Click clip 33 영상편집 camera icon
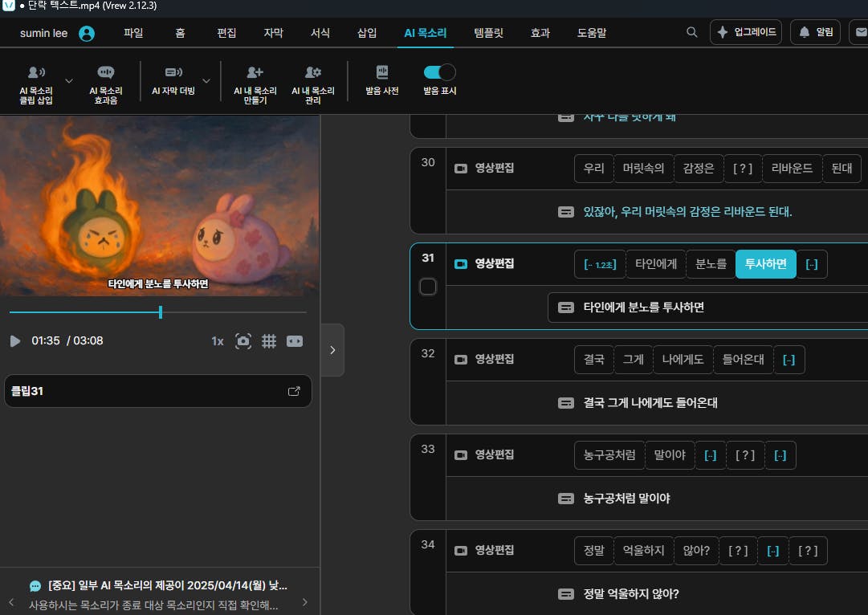868x615 pixels. click(x=461, y=455)
